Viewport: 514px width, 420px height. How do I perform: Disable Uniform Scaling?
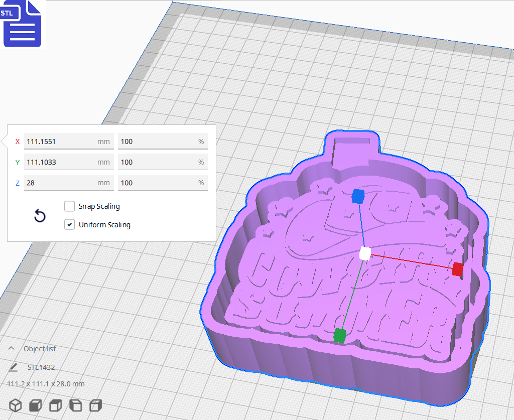pyautogui.click(x=69, y=224)
